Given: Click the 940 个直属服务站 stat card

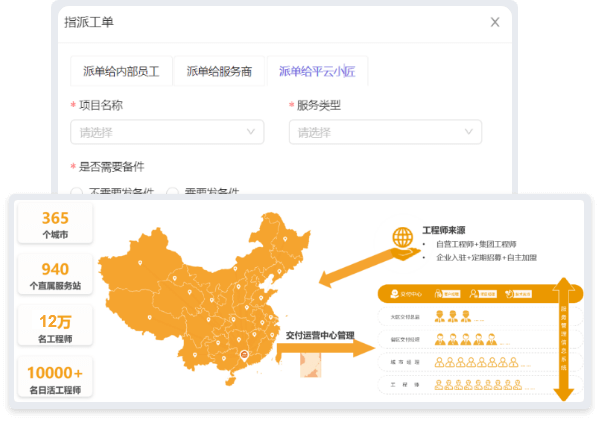Looking at the screenshot, I should [x=55, y=277].
